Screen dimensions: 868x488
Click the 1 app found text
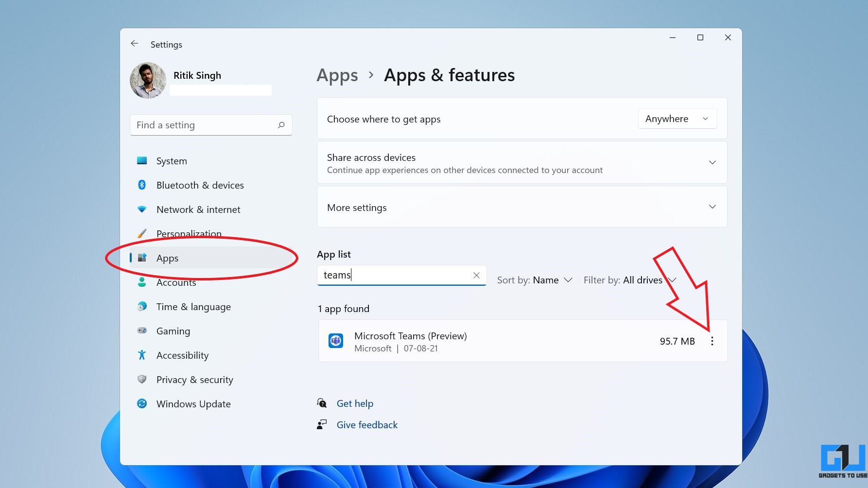tap(343, 309)
